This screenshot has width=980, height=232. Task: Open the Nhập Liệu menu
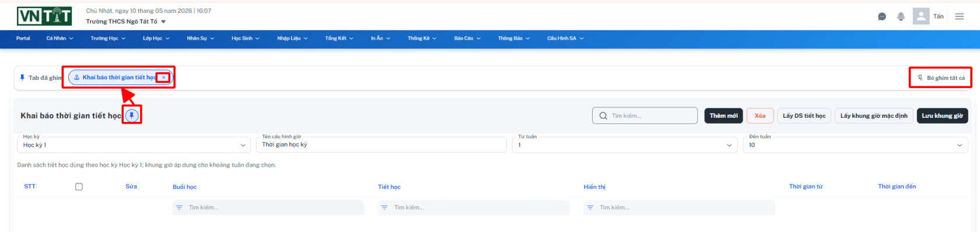292,38
